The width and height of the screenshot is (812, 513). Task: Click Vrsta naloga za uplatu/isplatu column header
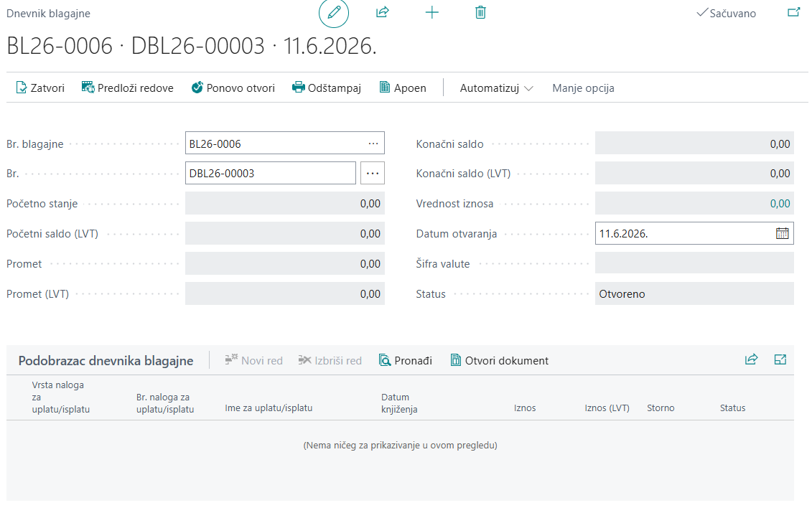pyautogui.click(x=60, y=397)
